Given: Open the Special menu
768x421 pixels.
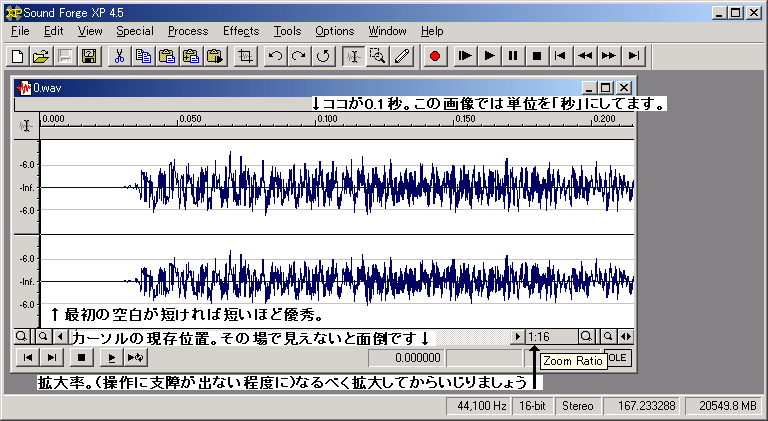Looking at the screenshot, I should (135, 31).
